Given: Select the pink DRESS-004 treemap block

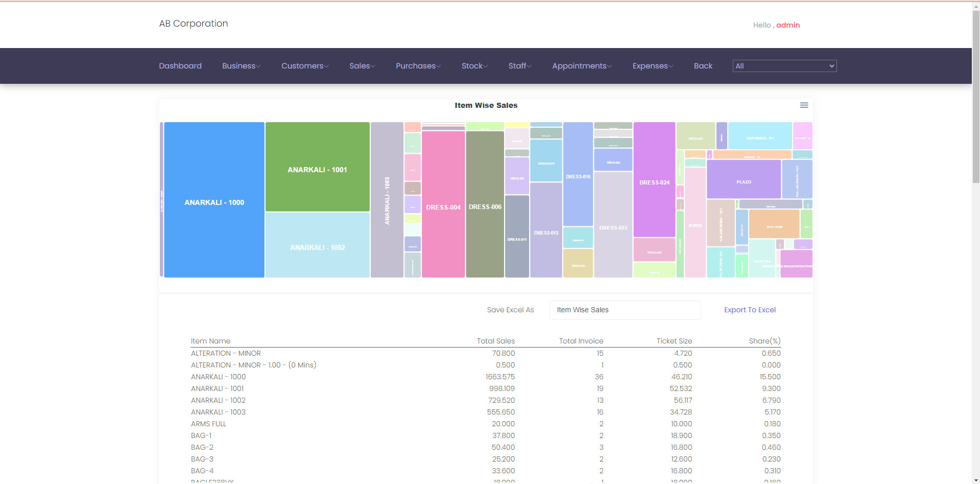Looking at the screenshot, I should (x=443, y=204).
